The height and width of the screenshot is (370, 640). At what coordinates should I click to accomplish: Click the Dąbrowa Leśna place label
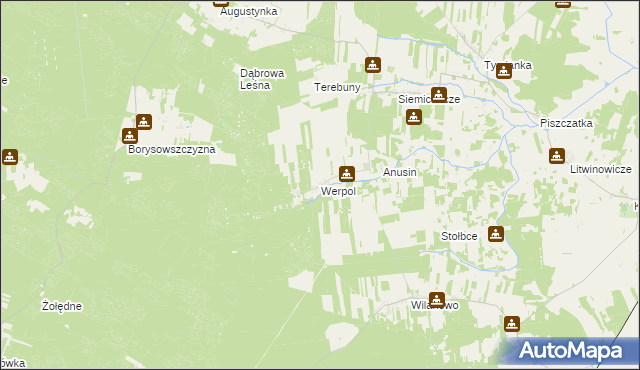click(x=262, y=79)
